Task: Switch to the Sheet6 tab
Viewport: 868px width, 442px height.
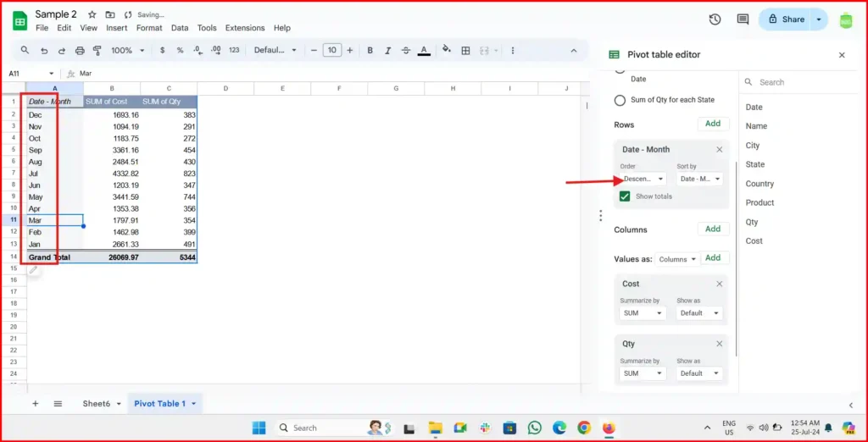Action: [x=95, y=403]
